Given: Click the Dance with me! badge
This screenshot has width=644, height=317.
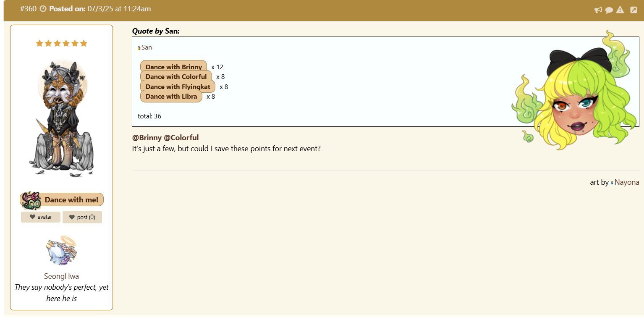Looking at the screenshot, I should pos(62,200).
